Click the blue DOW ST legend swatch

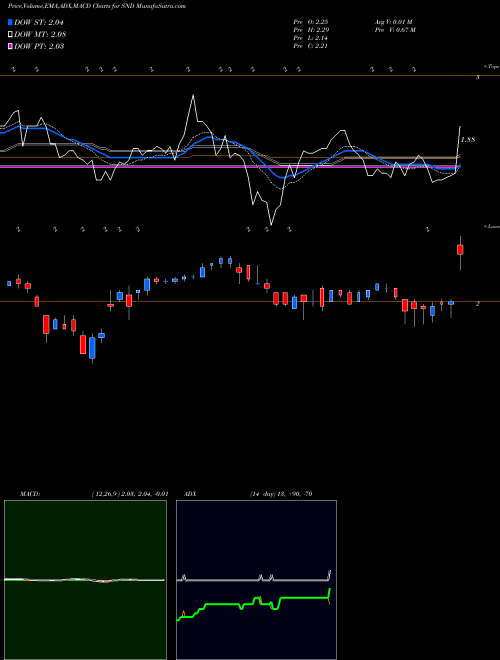tap(10, 22)
